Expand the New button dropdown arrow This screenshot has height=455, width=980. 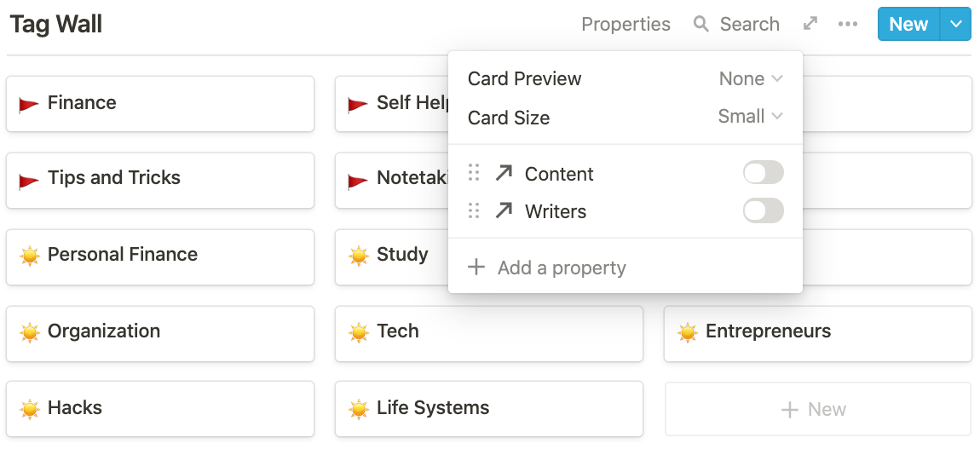(956, 24)
